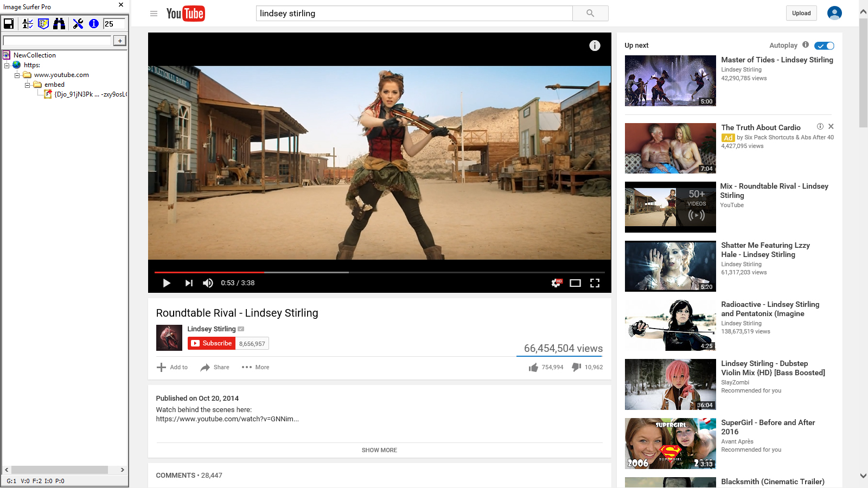Click the 8,656,957 subscriber count
Screen dimensions: 868x488
(252, 344)
